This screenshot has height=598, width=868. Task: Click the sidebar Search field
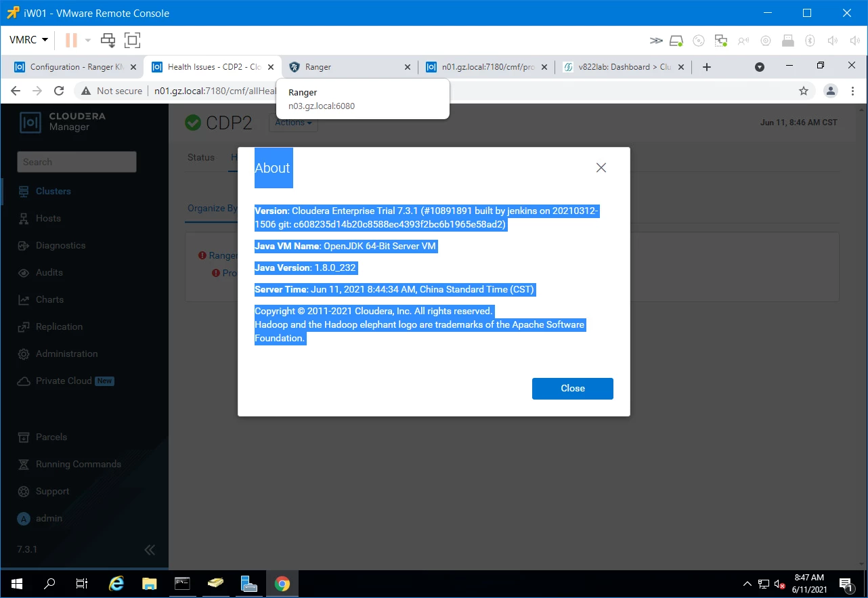(77, 162)
